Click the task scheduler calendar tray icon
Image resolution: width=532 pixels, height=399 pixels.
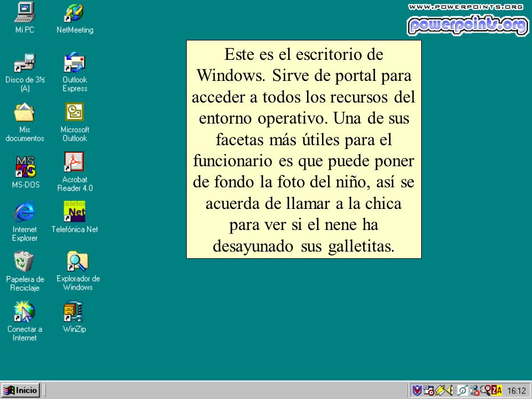pos(429,390)
